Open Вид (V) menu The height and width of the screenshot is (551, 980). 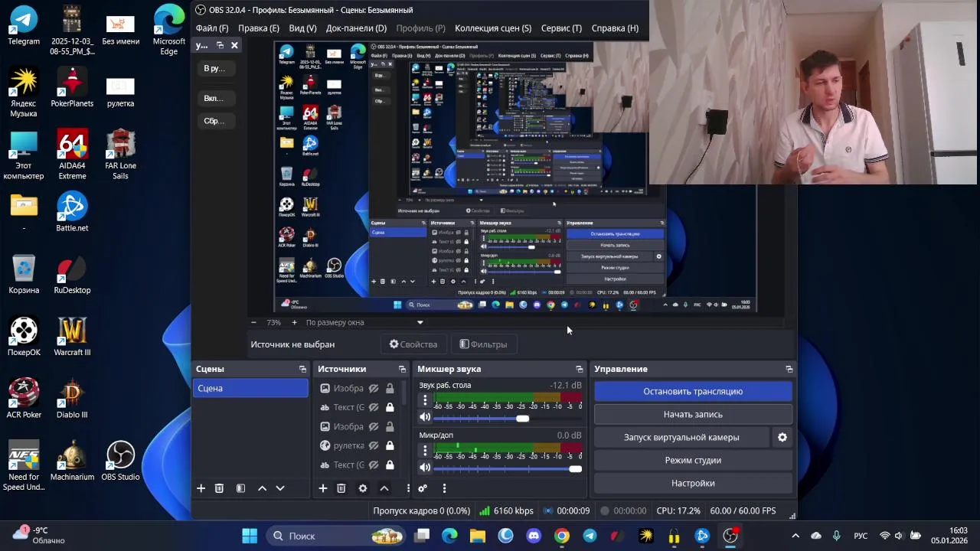tap(302, 28)
